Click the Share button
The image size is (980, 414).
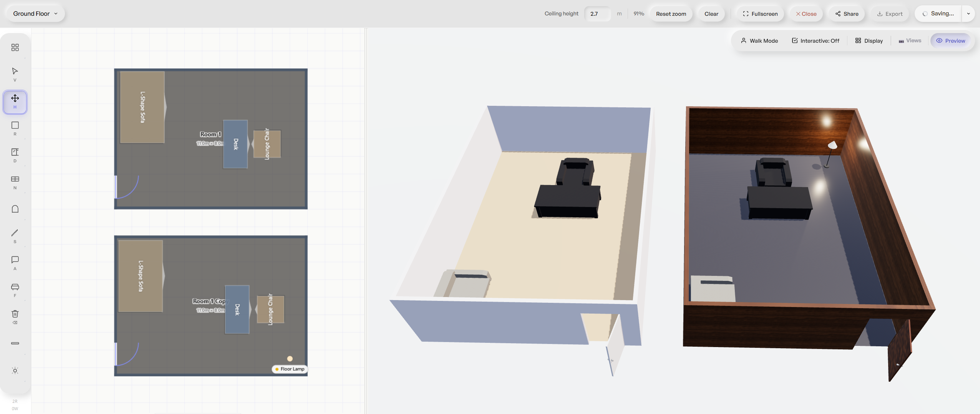click(847, 14)
